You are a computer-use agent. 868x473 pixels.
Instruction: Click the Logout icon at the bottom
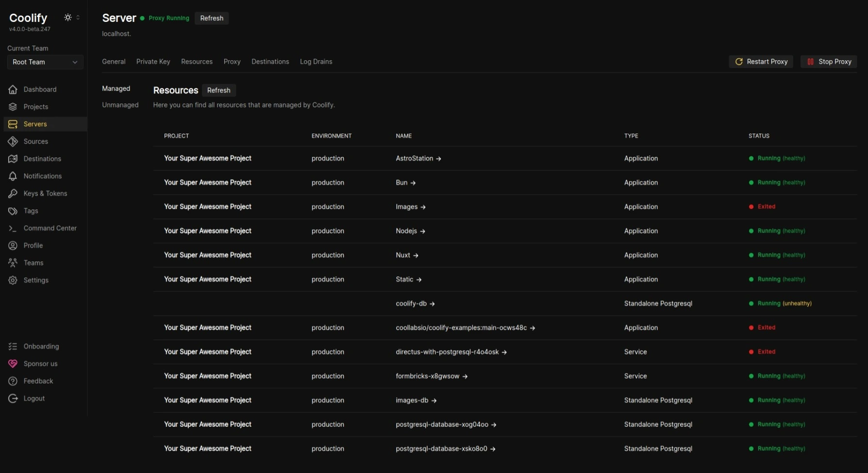pos(12,398)
